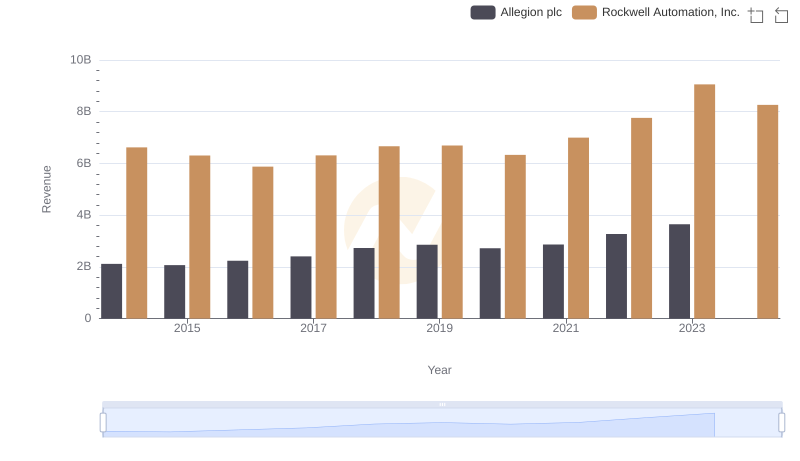The image size is (800, 461).
Task: Click the 2024 Rockwell Automation bar
Action: (767, 212)
